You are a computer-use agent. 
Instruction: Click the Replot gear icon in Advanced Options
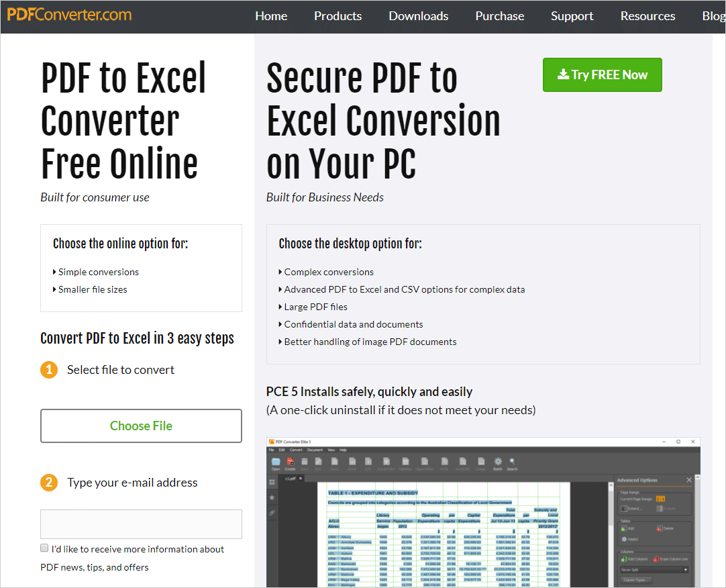click(x=624, y=540)
